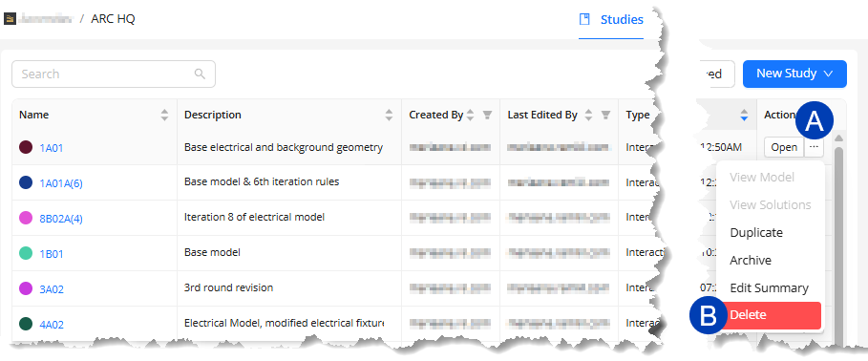Switch to the Studies tab
The height and width of the screenshot is (361, 868).
tap(611, 20)
